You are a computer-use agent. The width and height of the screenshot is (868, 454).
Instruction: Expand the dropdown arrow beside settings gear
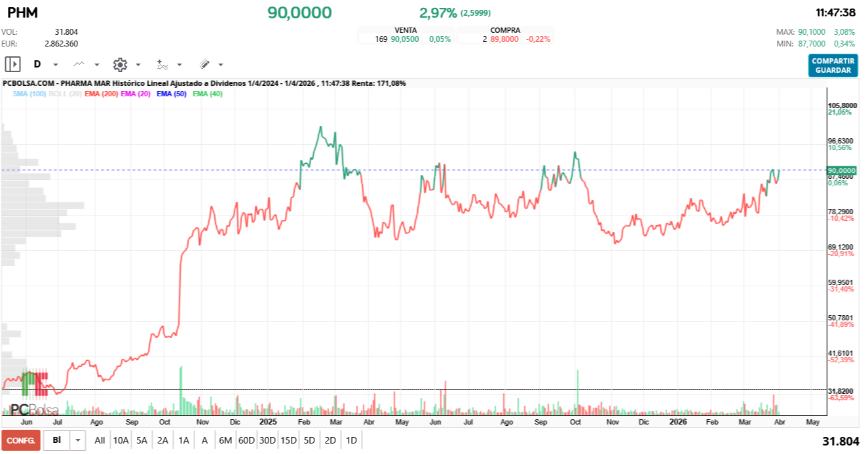pyautogui.click(x=138, y=65)
